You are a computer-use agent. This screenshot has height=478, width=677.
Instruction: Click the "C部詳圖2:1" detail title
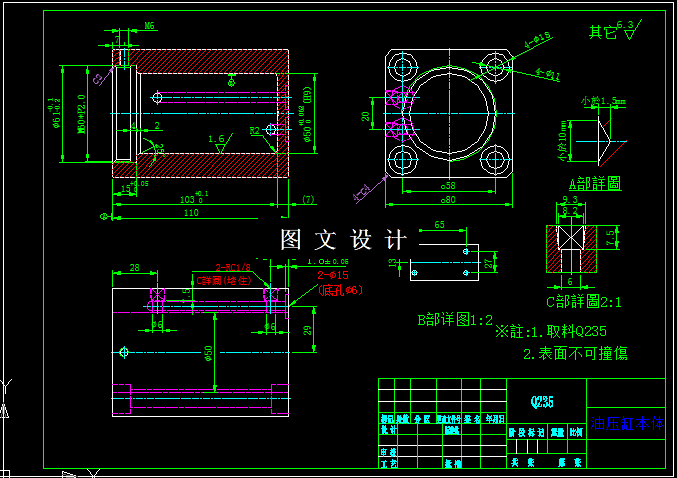584,302
